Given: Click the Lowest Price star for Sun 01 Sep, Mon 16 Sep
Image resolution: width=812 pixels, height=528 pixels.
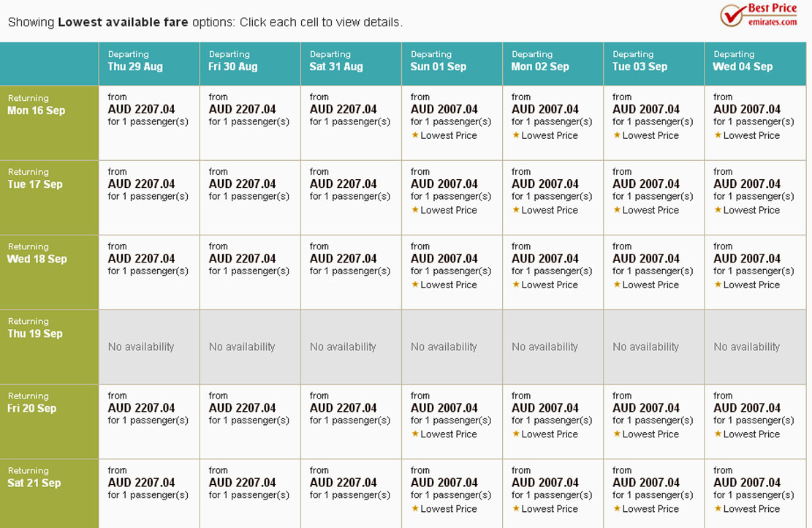Looking at the screenshot, I should [415, 135].
